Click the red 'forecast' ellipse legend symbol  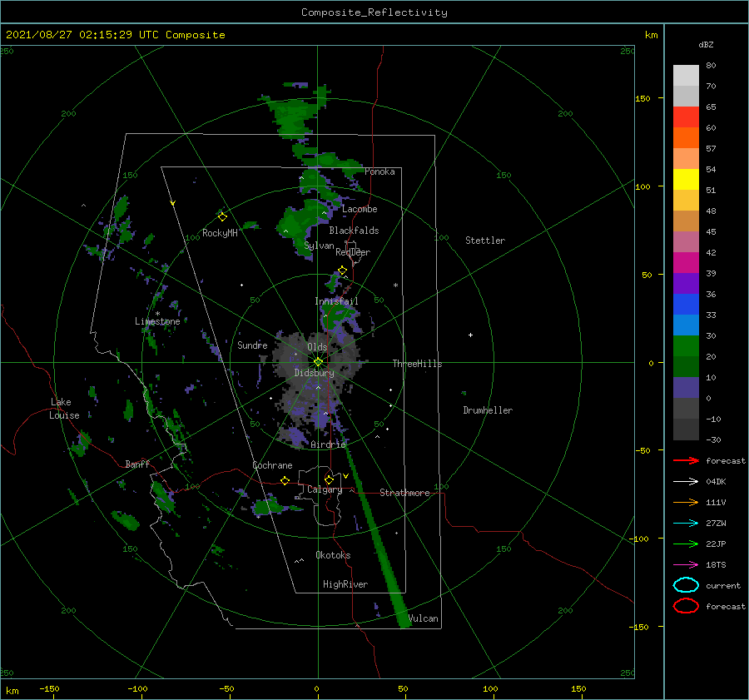pos(686,606)
